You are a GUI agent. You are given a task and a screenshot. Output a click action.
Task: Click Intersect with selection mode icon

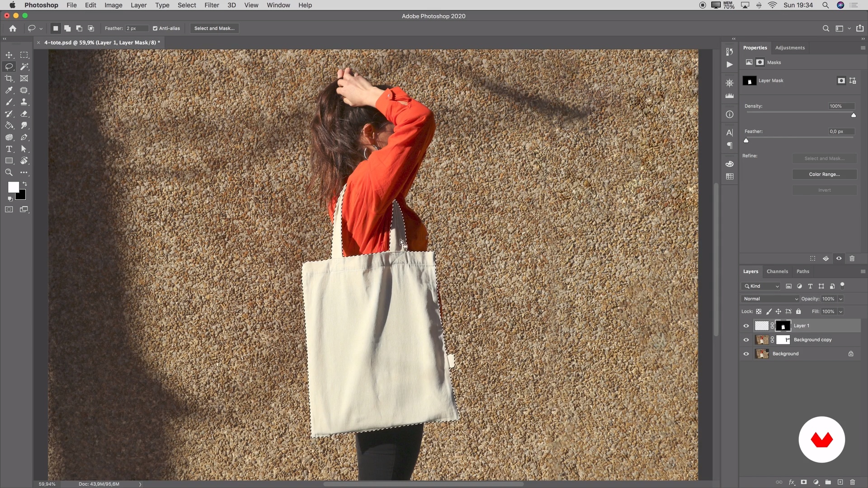(x=91, y=28)
